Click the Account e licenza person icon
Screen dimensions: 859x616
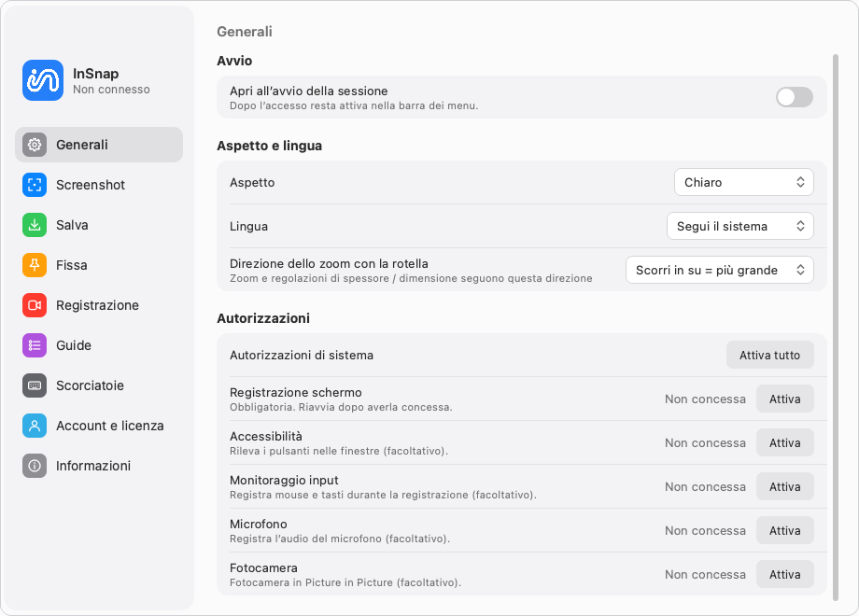[35, 426]
